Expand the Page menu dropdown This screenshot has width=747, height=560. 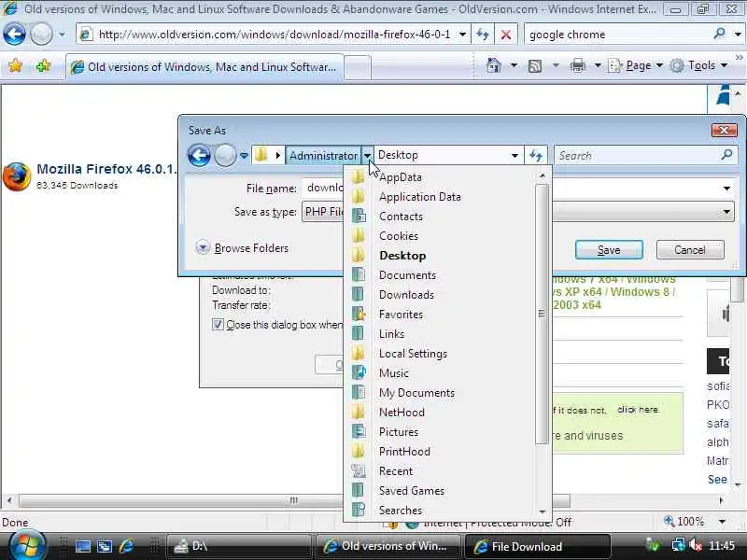click(660, 65)
